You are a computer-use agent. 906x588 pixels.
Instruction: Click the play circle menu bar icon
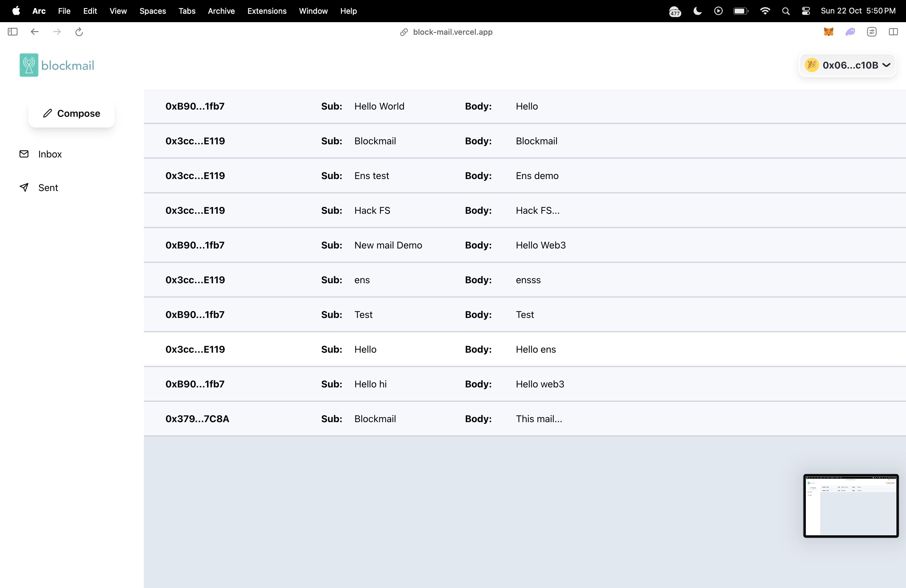click(718, 11)
